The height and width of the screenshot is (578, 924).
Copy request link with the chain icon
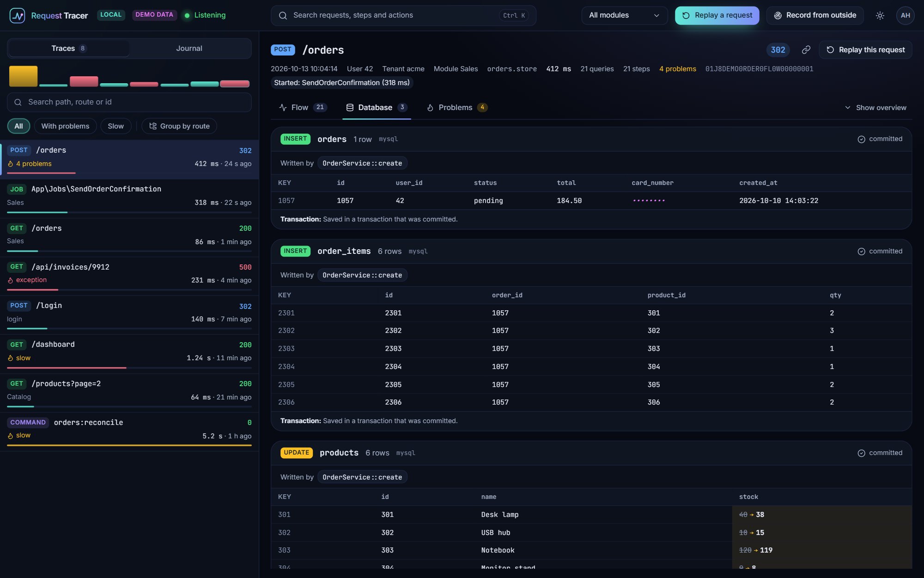[806, 49]
